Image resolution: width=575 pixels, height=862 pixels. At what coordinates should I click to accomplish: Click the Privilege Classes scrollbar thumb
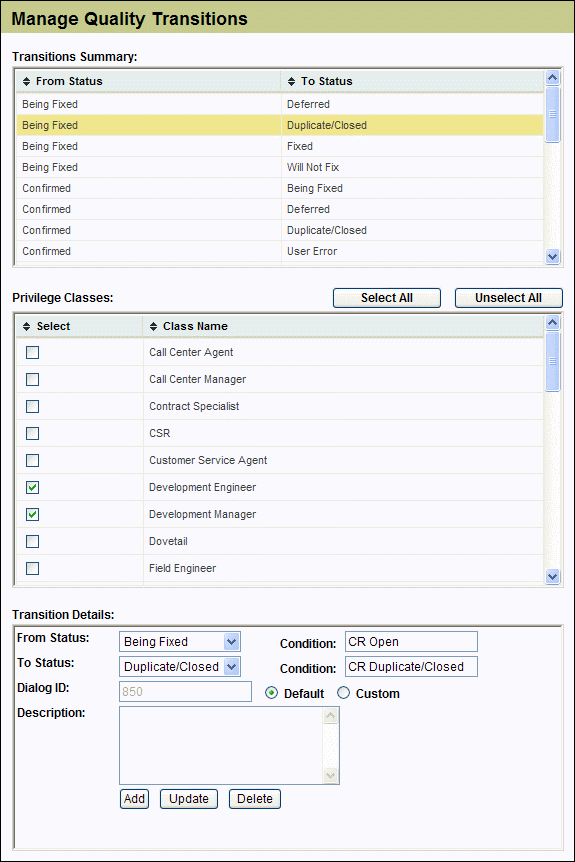[552, 361]
